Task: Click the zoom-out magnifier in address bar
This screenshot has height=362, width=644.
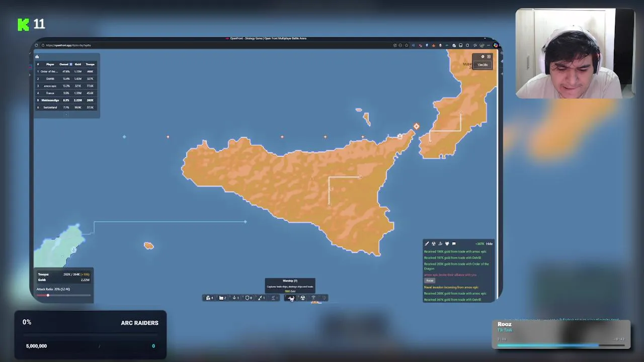Action: (x=400, y=45)
